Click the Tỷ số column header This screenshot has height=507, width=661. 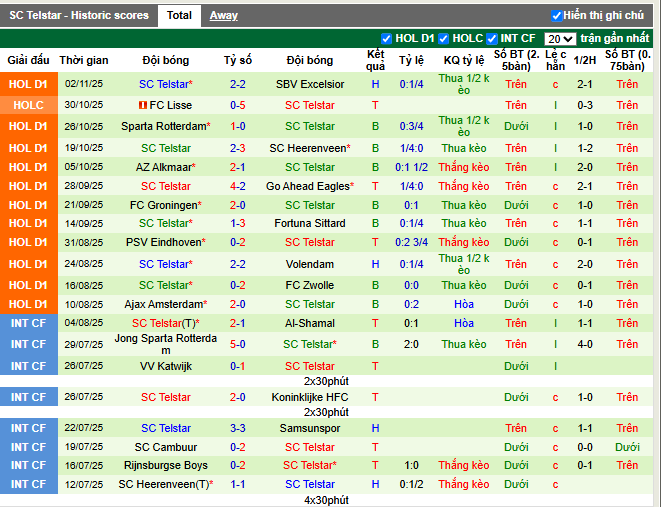pos(238,60)
